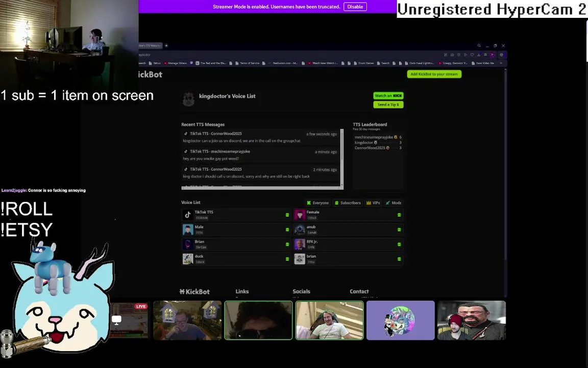
Task: Click the green subscriber icon on TikTok TTS row
Action: [287, 215]
